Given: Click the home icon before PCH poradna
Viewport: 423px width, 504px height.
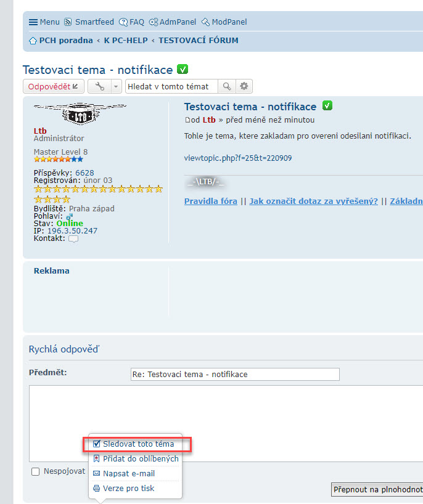Looking at the screenshot, I should pyautogui.click(x=33, y=41).
